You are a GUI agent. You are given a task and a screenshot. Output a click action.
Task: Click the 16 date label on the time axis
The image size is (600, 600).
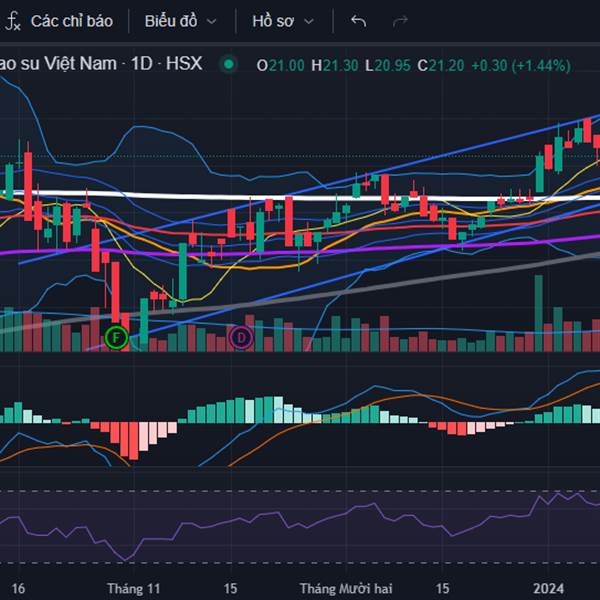pos(18,588)
